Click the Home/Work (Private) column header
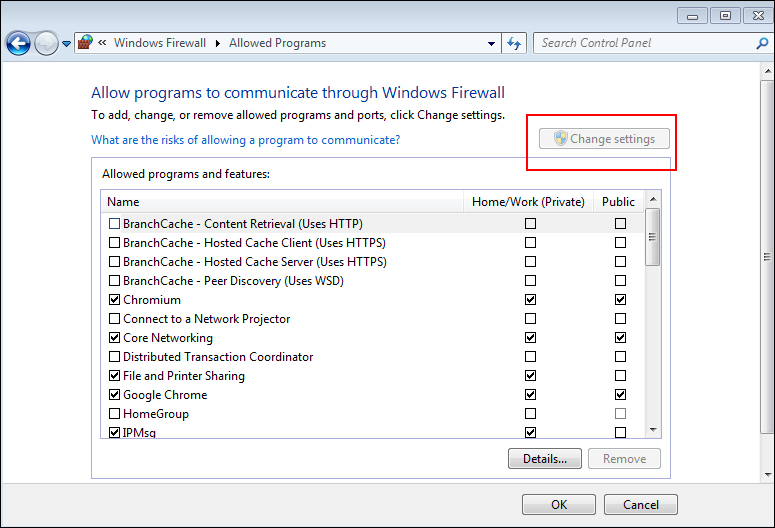 pos(528,202)
